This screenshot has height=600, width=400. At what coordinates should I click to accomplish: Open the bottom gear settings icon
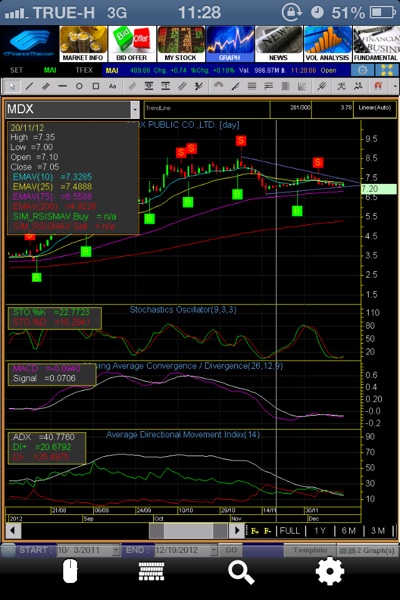pyautogui.click(x=330, y=571)
